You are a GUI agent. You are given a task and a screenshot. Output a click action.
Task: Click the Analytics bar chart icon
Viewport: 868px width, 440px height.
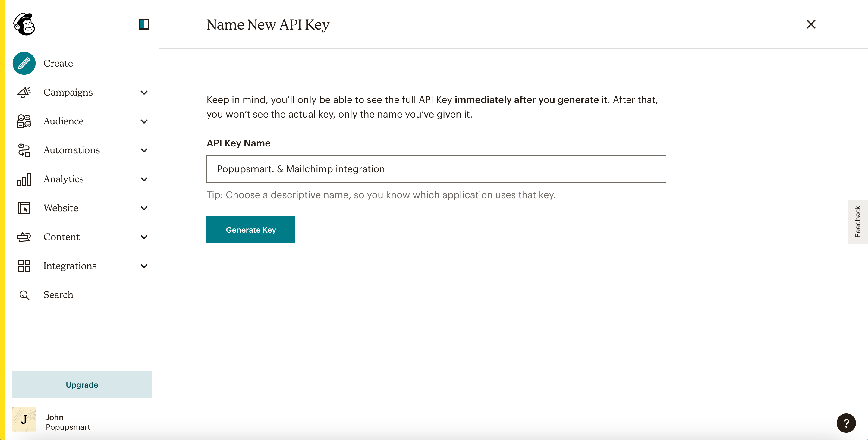pyautogui.click(x=24, y=178)
